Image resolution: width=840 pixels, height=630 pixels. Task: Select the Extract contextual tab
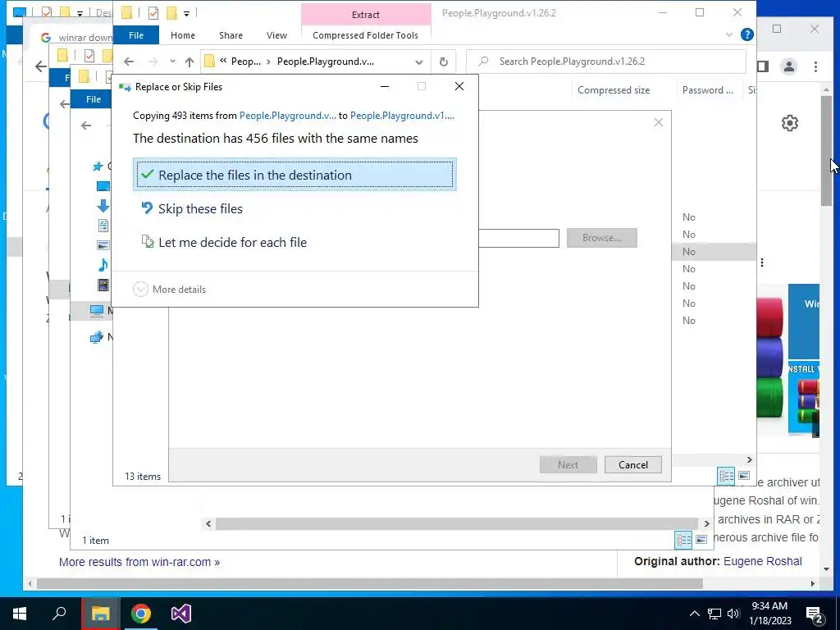(x=366, y=15)
